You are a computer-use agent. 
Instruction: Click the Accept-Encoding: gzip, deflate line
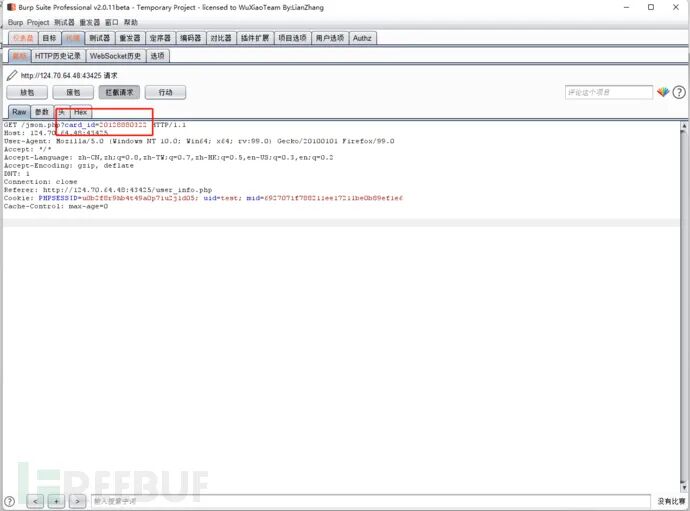pos(69,165)
